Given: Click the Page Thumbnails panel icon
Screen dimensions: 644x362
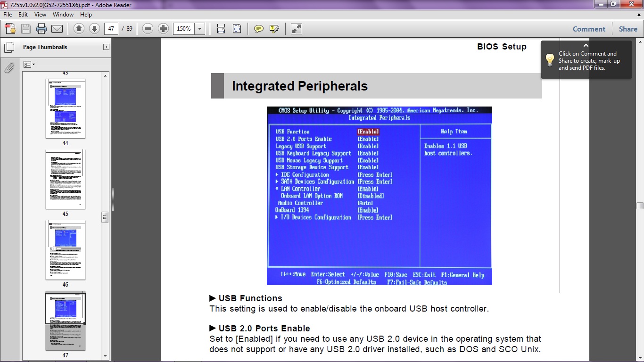Looking at the screenshot, I should click(x=9, y=47).
